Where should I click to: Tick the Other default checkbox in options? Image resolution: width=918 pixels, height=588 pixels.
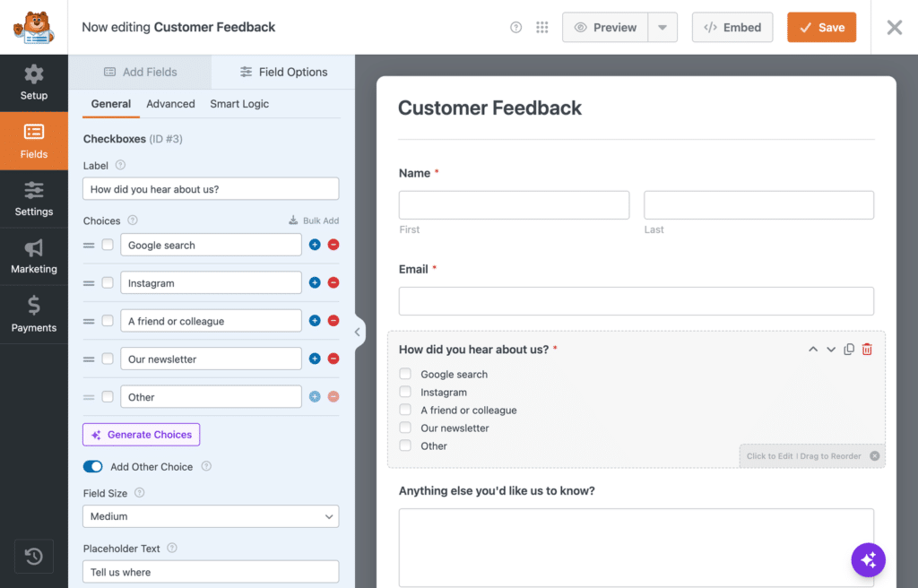[108, 396]
